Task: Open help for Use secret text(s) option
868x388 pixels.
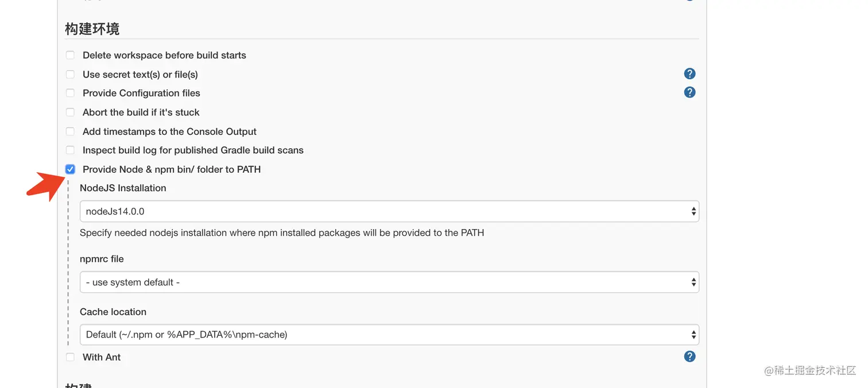Action: pyautogui.click(x=689, y=73)
